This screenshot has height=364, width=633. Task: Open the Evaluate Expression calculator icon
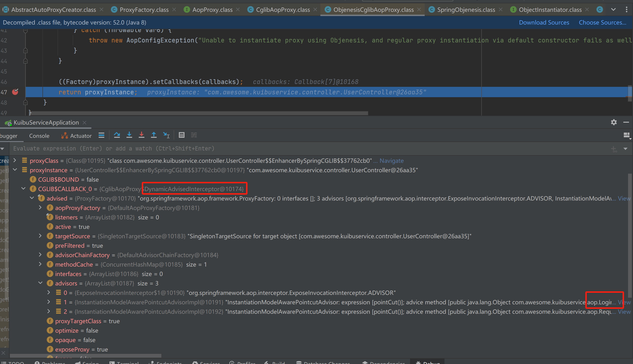coord(181,135)
